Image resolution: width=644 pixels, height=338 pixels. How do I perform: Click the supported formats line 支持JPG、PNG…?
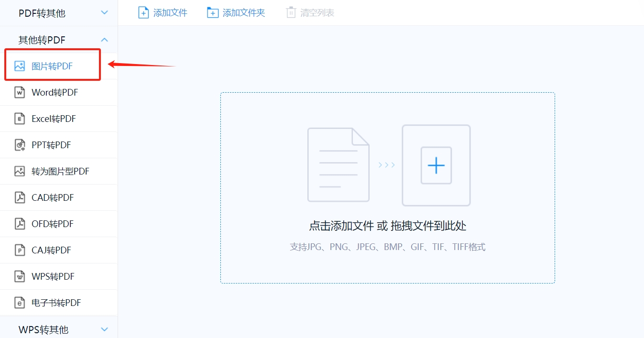[x=388, y=247]
